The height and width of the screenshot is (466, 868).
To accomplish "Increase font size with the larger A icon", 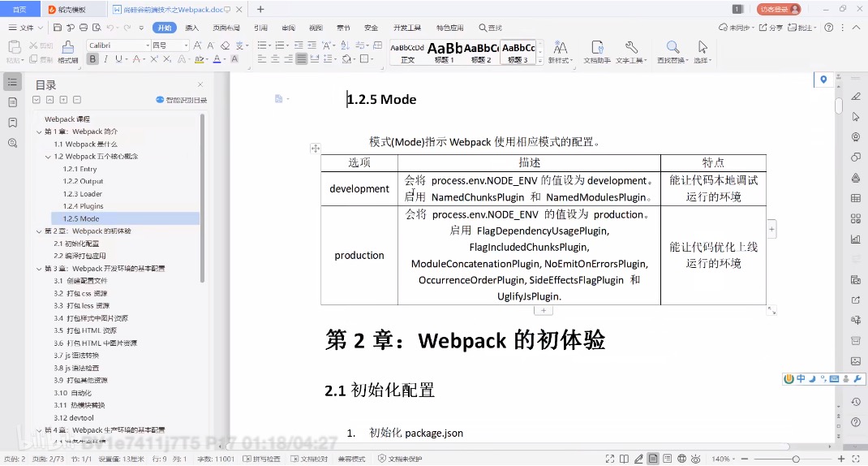I will (198, 45).
